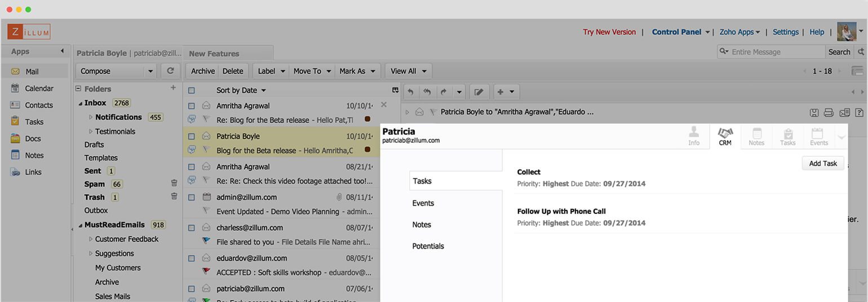Toggle the select-all emails checkbox
Image resolution: width=868 pixels, height=302 pixels.
click(192, 90)
